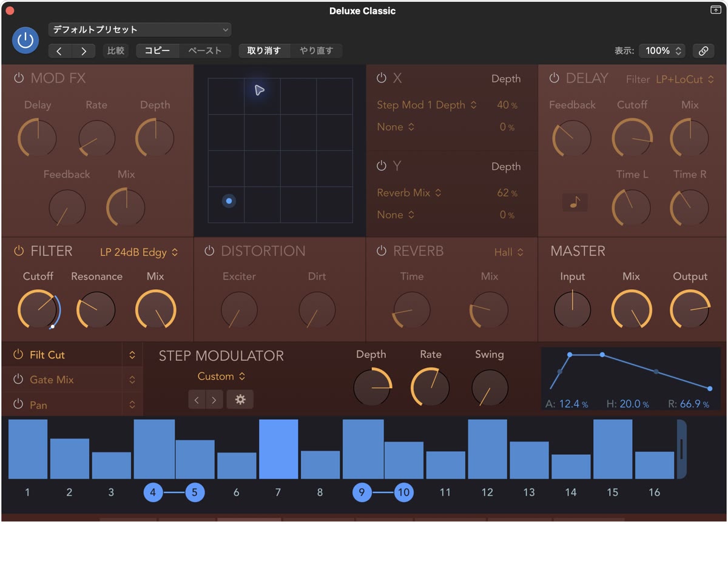Click the Distortion Dirt knob
The width and height of the screenshot is (728, 564).
[x=317, y=310]
